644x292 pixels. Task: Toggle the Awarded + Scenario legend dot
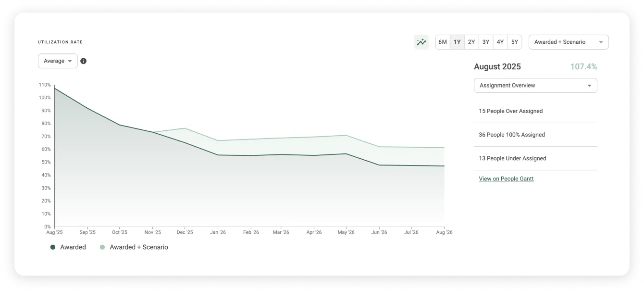[102, 247]
